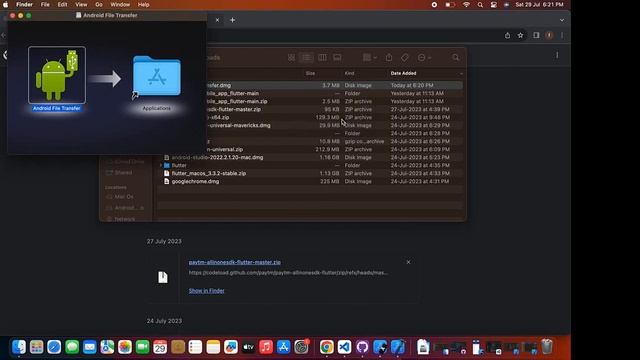Open Messages from the Dock
Viewport: 640px width, 360px height.
[x=72, y=347]
